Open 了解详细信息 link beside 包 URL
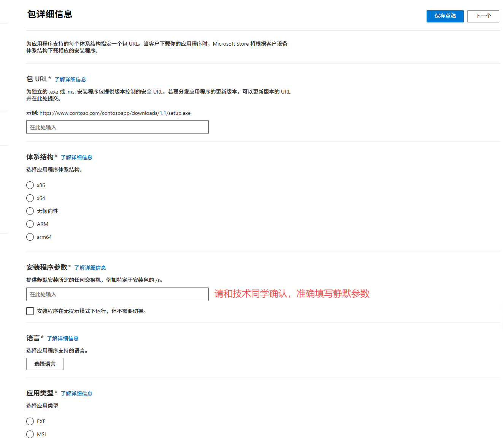 [70, 79]
